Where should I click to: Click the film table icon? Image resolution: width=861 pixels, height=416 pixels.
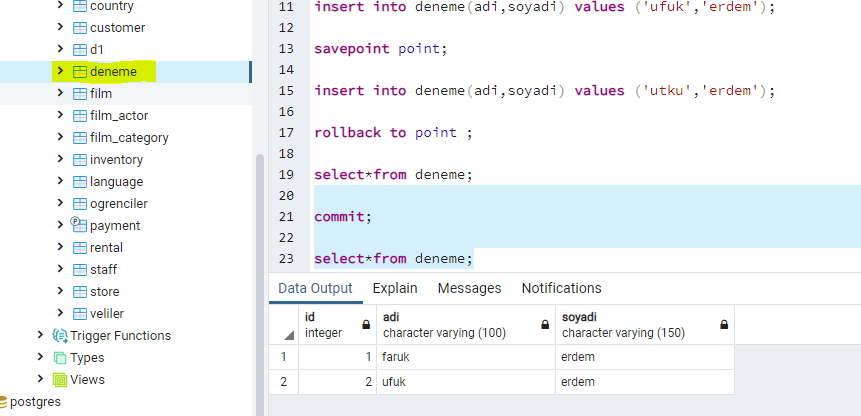[80, 94]
